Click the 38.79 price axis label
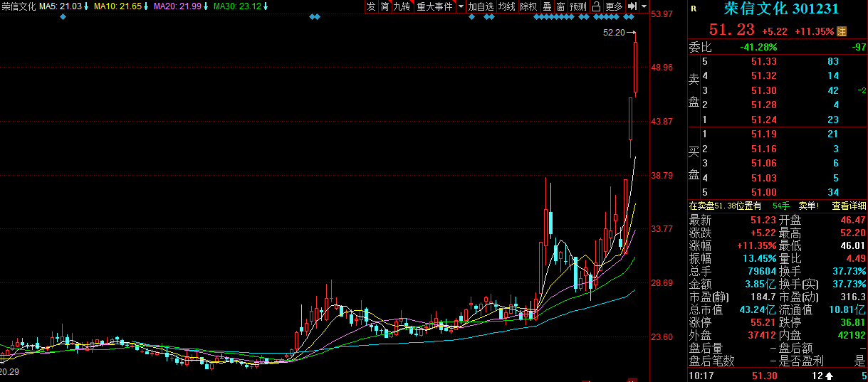 663,175
